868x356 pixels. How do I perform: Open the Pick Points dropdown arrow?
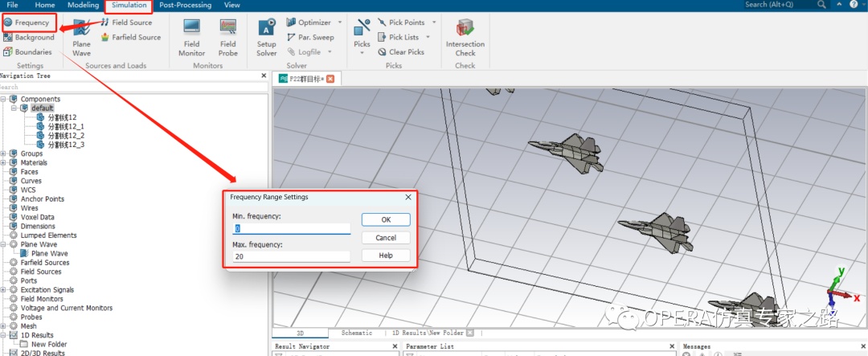[x=434, y=23]
